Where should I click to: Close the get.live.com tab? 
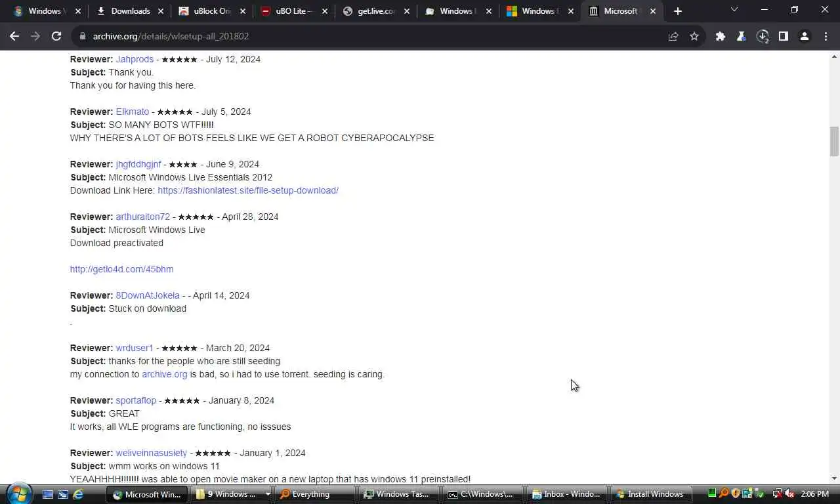pos(407,11)
